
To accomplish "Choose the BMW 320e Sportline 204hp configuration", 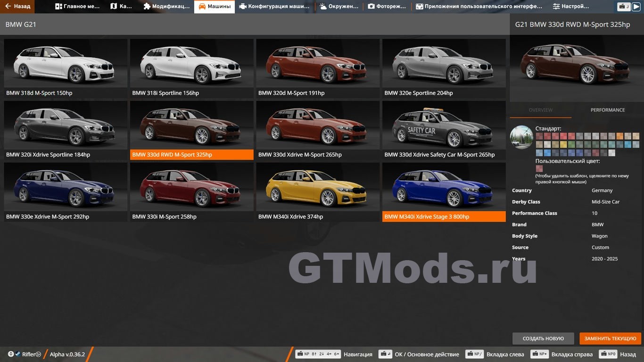I will click(444, 69).
